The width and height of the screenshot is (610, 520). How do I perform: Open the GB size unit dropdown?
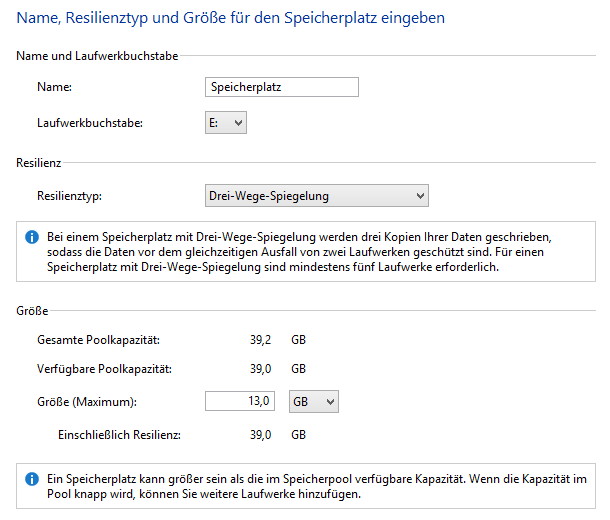[x=314, y=401]
